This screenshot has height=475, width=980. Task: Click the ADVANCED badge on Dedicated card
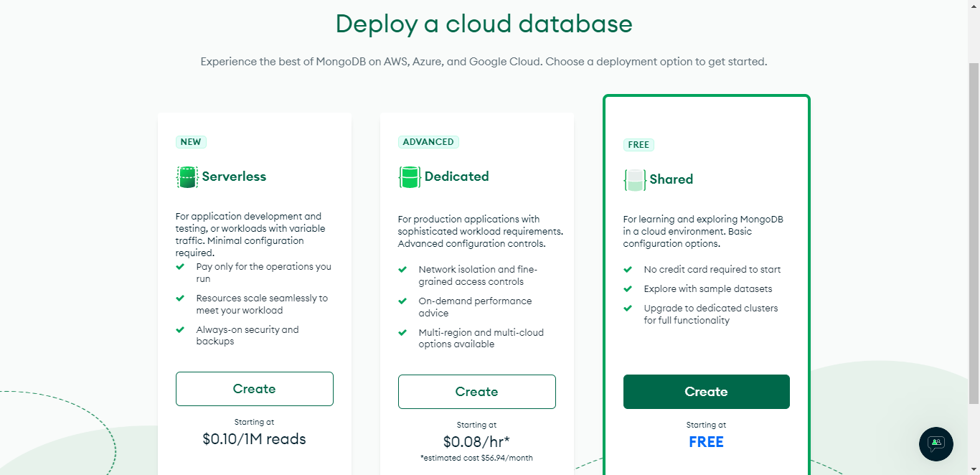point(428,142)
